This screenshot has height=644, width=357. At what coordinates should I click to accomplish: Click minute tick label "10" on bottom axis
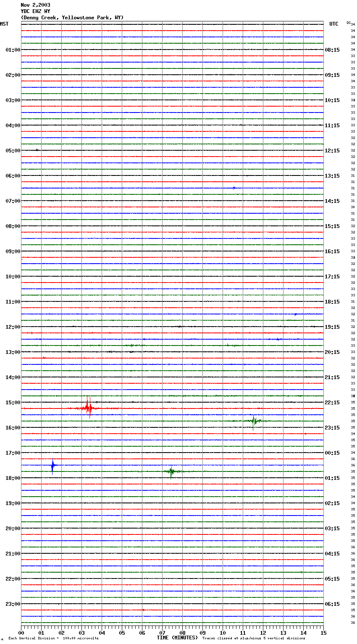pyautogui.click(x=223, y=633)
